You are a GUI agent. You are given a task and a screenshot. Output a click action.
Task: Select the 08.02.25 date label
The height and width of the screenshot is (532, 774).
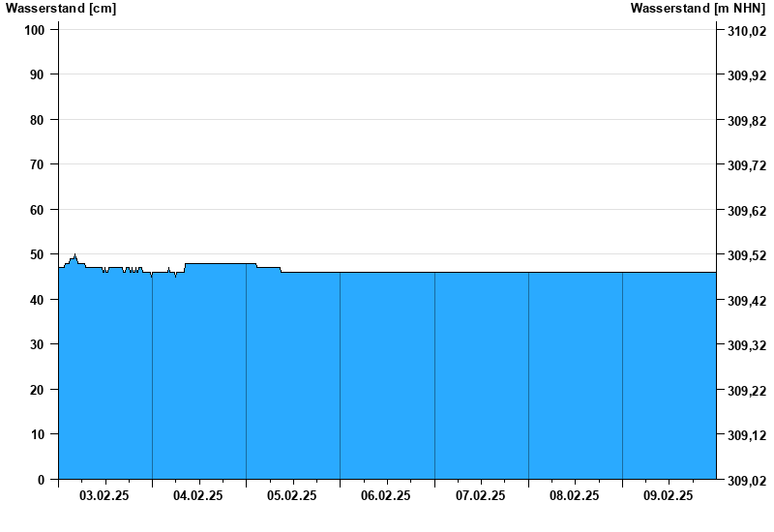(575, 496)
